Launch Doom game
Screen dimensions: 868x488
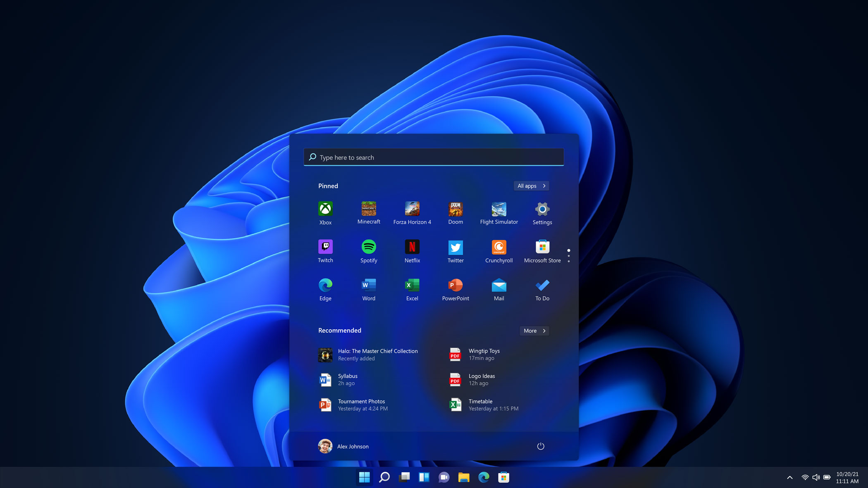click(x=455, y=212)
